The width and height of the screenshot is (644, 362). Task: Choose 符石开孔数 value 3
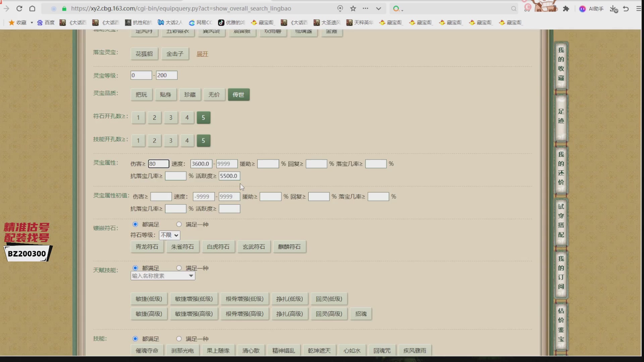171,118
